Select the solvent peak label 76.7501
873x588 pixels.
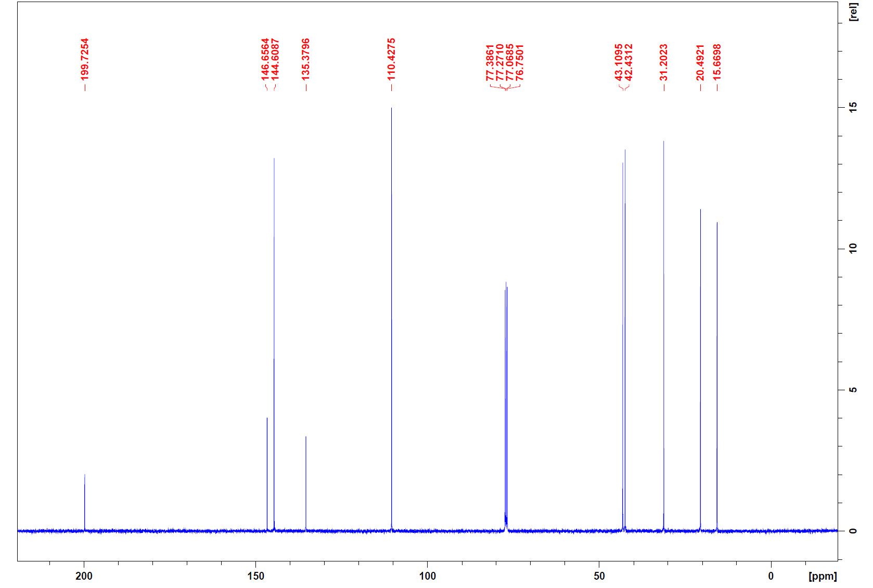click(x=520, y=62)
